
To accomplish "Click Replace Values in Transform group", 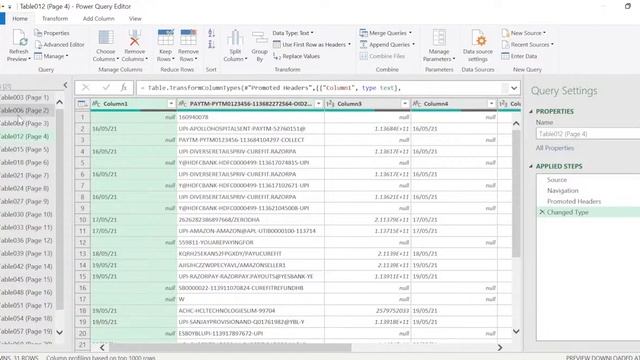I will [x=296, y=56].
